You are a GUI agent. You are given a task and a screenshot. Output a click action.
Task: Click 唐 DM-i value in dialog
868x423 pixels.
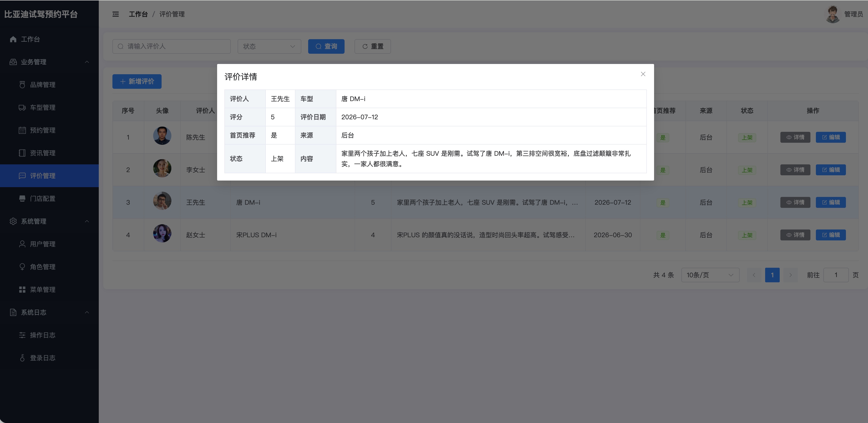coord(353,99)
